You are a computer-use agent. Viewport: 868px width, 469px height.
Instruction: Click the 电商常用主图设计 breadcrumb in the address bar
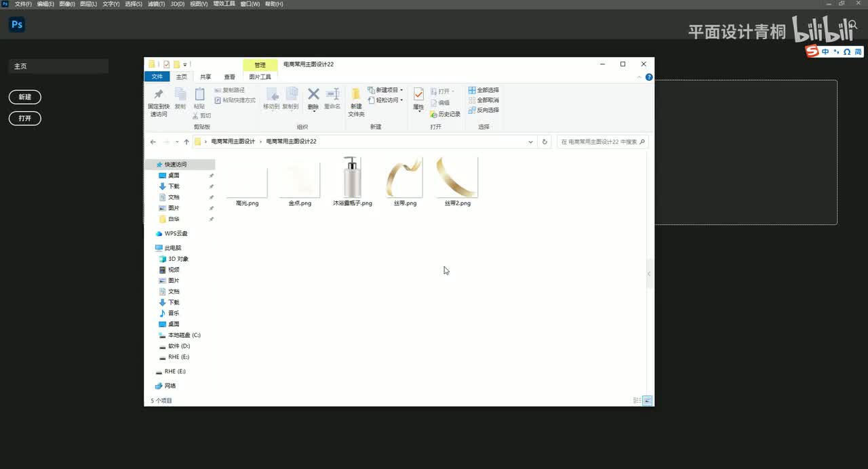pyautogui.click(x=233, y=142)
